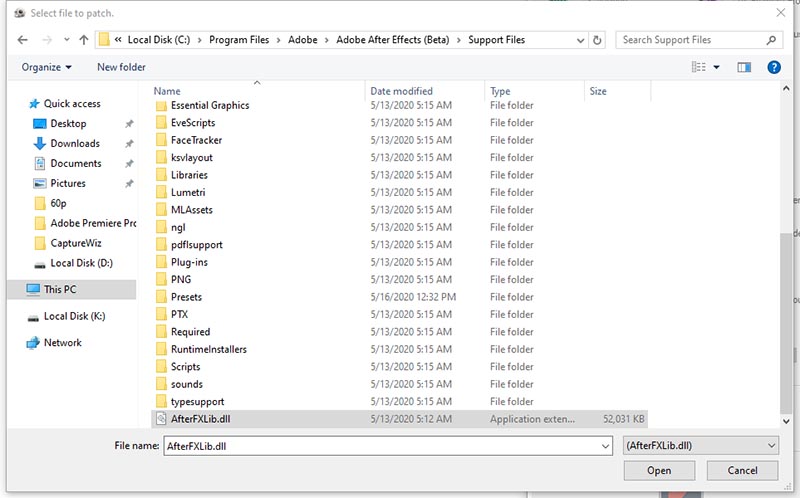Click the Open button
Screen dimensions: 800x498
(659, 470)
